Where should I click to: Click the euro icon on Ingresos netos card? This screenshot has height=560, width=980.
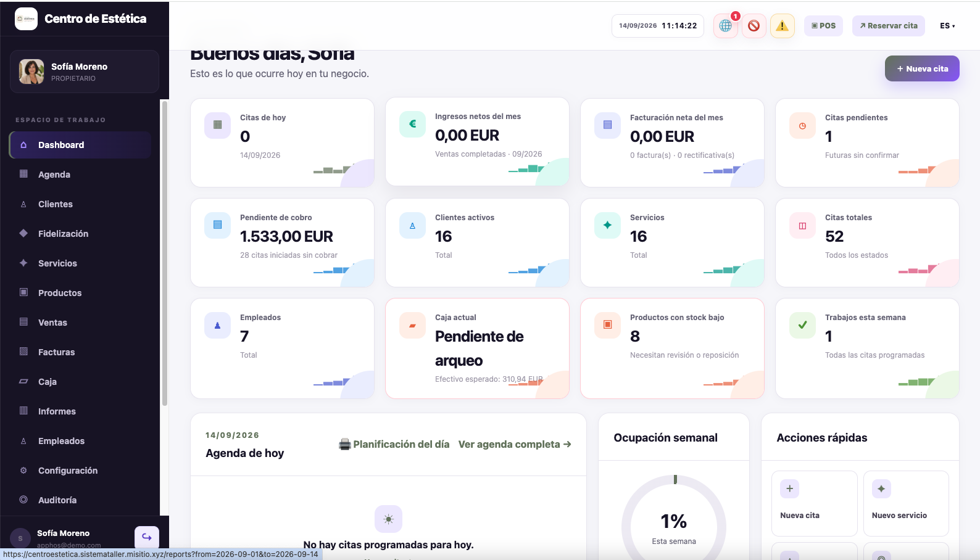(x=412, y=124)
